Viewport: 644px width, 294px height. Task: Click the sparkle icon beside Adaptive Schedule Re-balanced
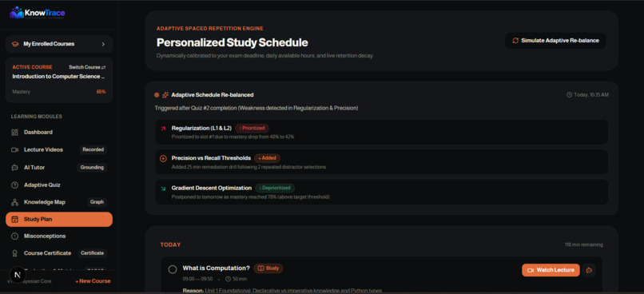coord(165,95)
